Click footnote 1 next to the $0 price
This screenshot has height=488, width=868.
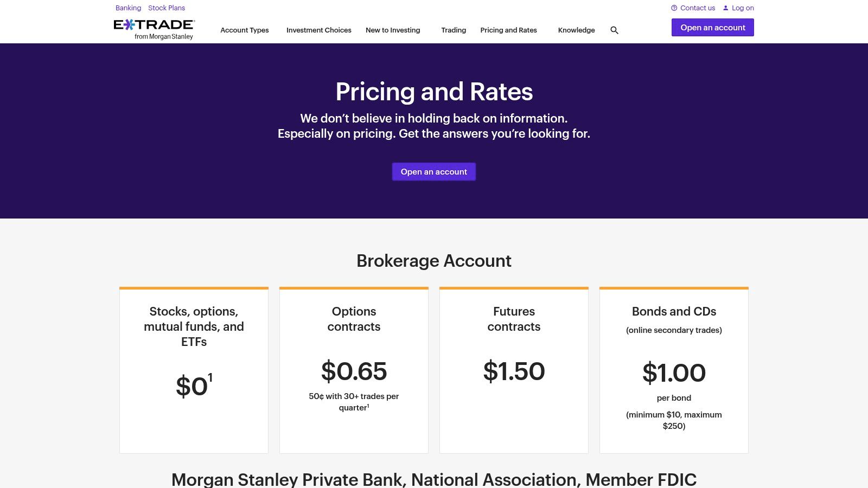coord(210,375)
